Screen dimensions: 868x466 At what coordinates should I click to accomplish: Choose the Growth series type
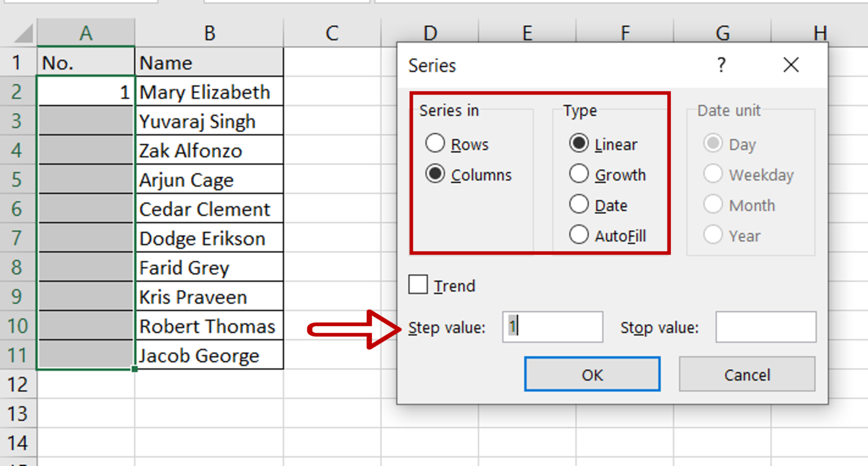[579, 174]
